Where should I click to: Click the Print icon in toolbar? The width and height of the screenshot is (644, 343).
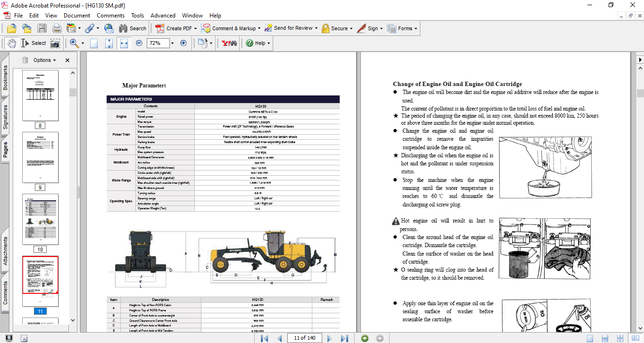(x=57, y=28)
